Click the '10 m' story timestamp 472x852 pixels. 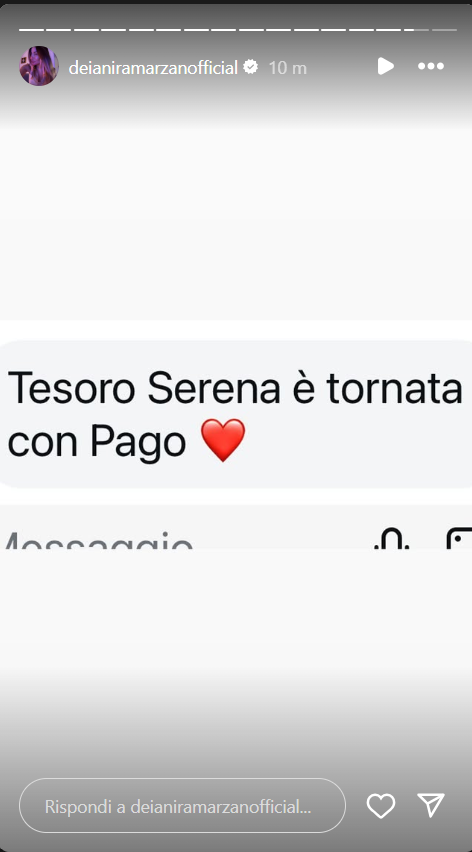[x=287, y=68]
